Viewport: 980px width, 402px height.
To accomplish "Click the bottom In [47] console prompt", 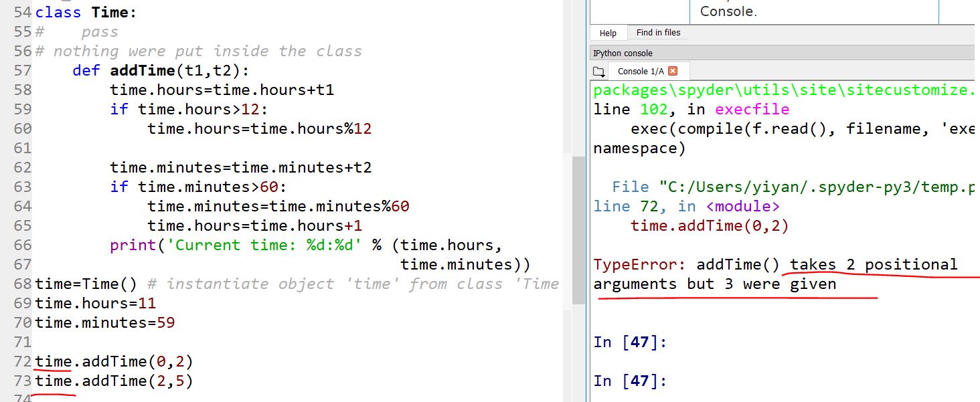I will coord(630,381).
